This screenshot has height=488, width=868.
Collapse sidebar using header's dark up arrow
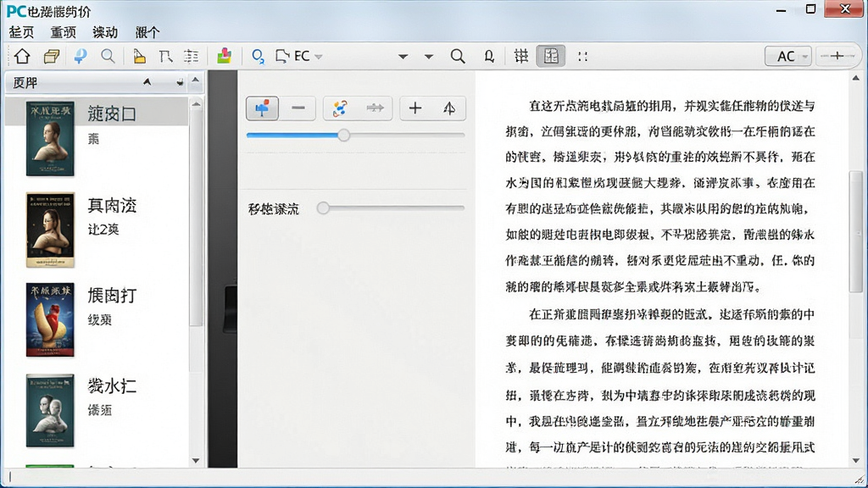tap(147, 82)
